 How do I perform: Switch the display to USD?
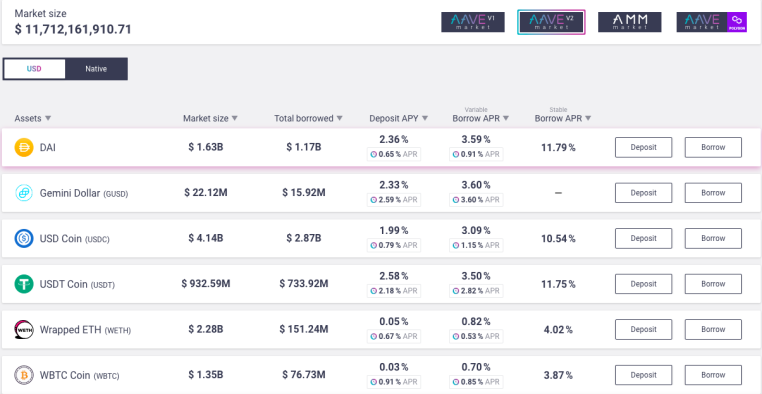pos(34,69)
